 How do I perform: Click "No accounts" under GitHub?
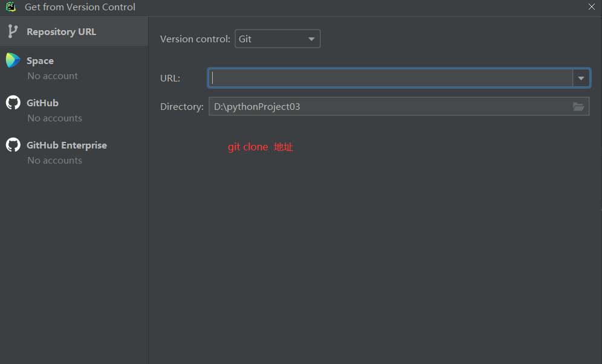click(54, 118)
